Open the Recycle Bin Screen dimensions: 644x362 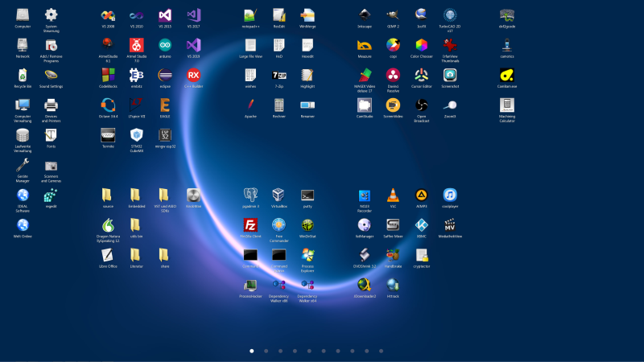click(x=23, y=76)
